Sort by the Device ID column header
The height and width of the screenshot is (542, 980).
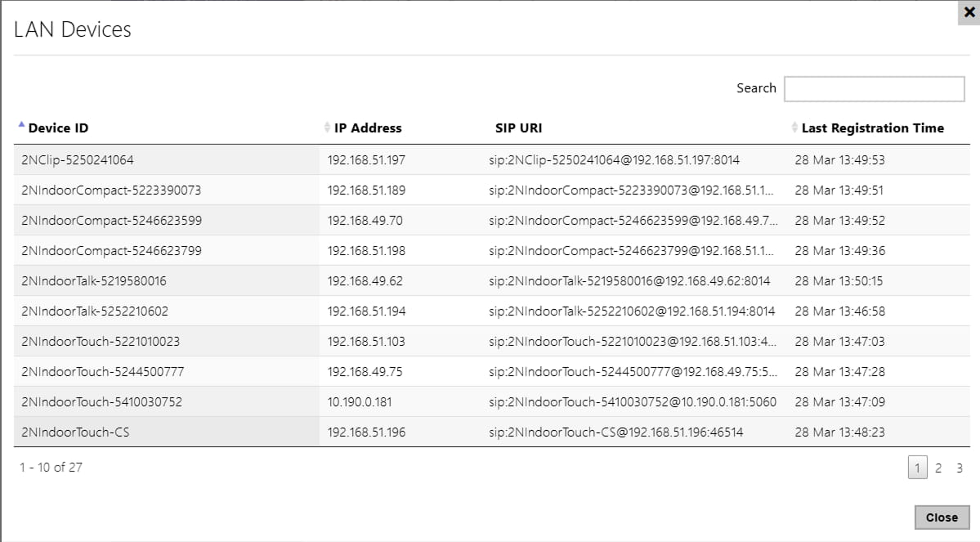coord(58,128)
